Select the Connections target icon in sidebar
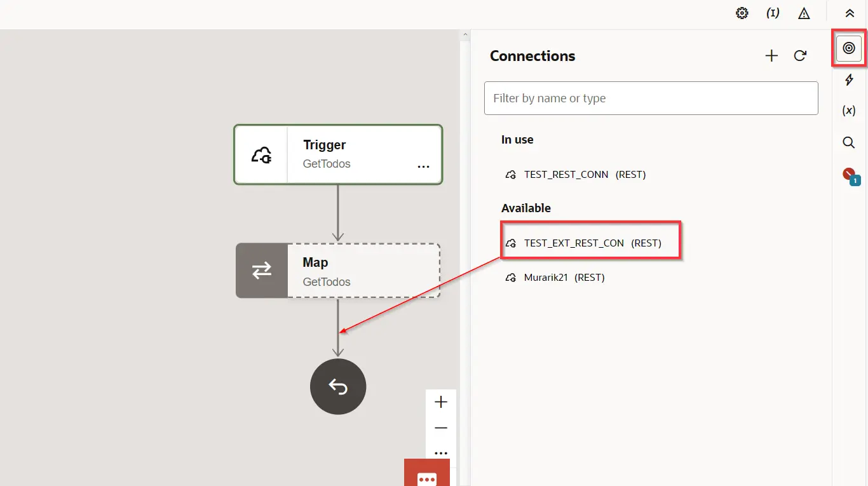The width and height of the screenshot is (868, 486). click(x=849, y=48)
